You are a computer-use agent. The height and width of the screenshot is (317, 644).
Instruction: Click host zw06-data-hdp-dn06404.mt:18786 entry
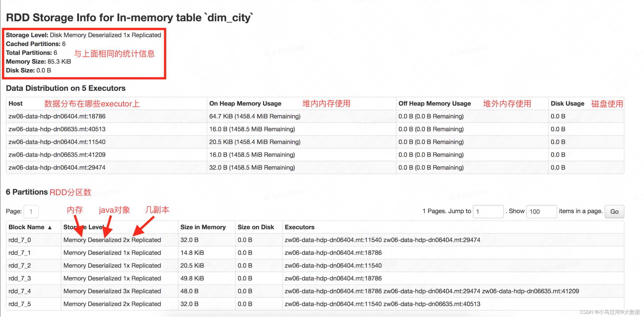57,116
